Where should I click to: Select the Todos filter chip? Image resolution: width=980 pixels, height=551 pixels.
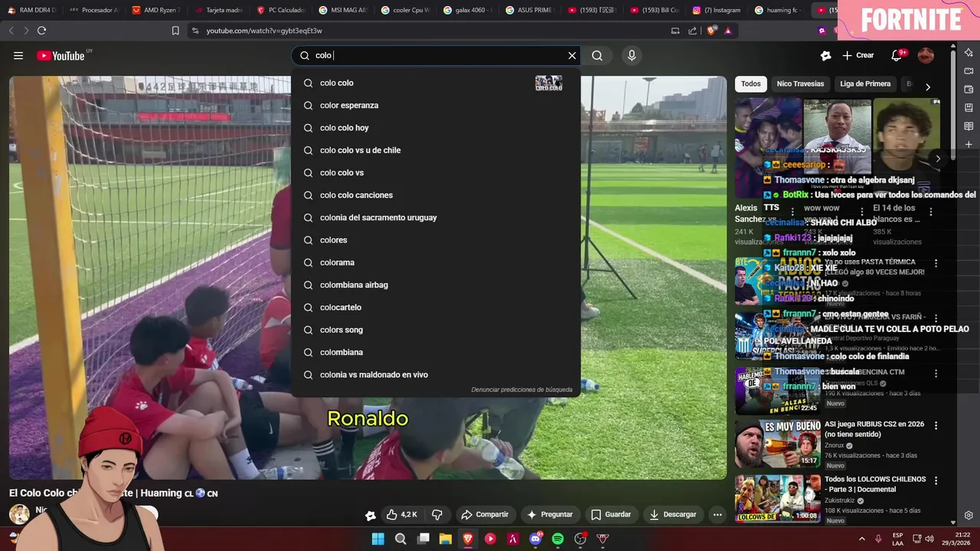click(751, 83)
